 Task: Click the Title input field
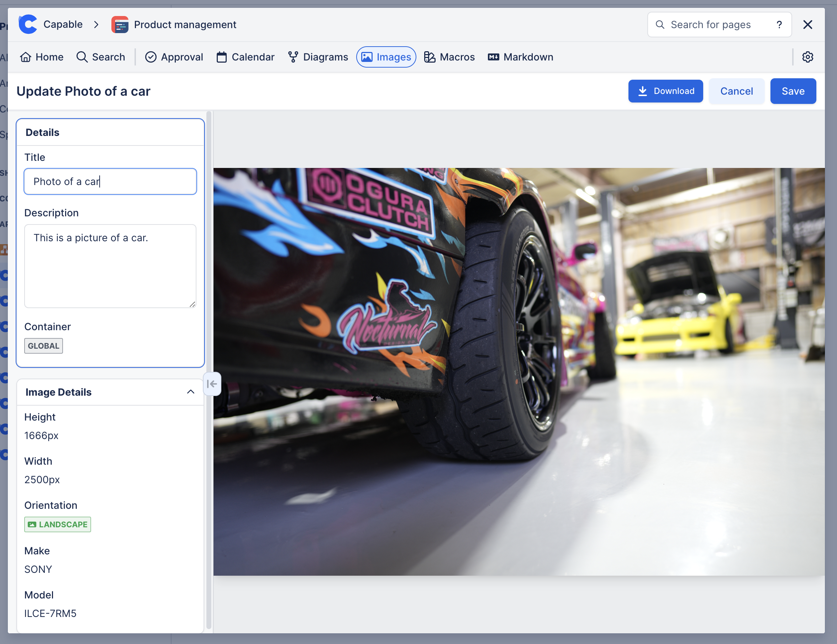(x=110, y=181)
